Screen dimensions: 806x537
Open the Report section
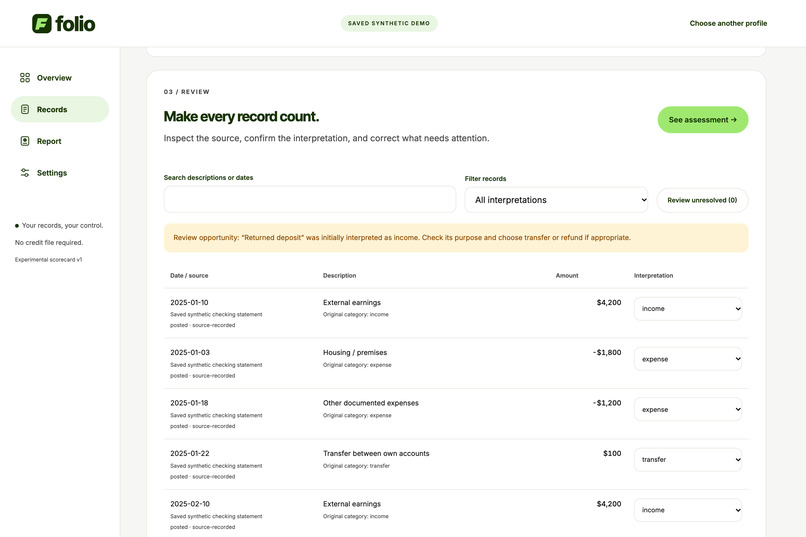pyautogui.click(x=60, y=141)
